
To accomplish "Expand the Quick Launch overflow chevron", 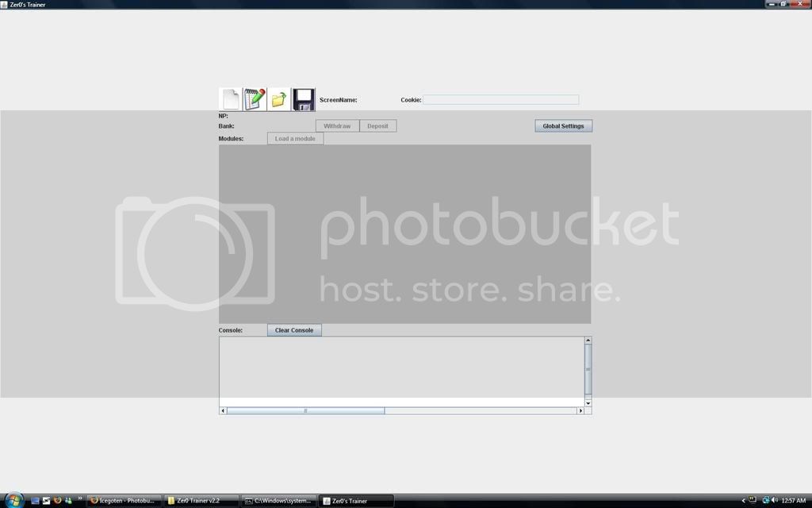I will pyautogui.click(x=79, y=499).
